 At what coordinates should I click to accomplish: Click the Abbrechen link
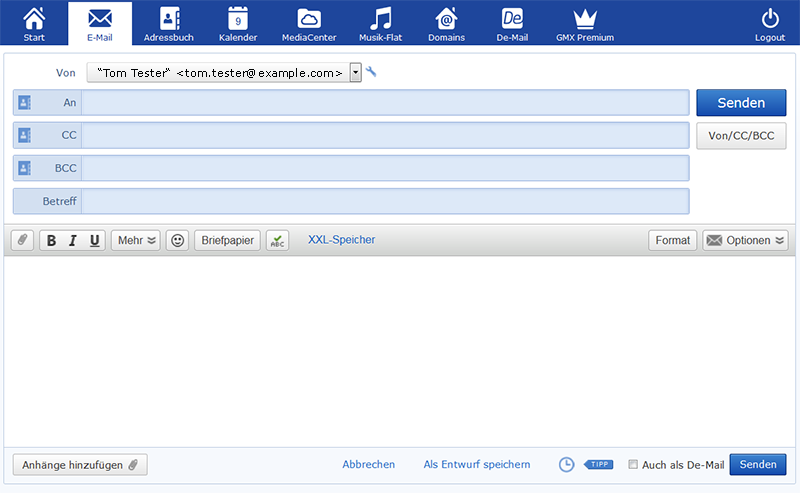click(x=368, y=464)
